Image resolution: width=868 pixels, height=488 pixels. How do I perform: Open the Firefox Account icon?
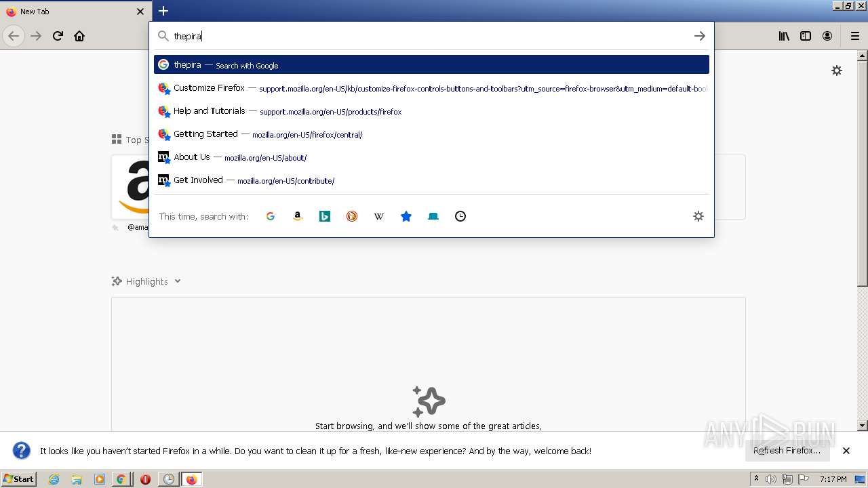point(827,36)
